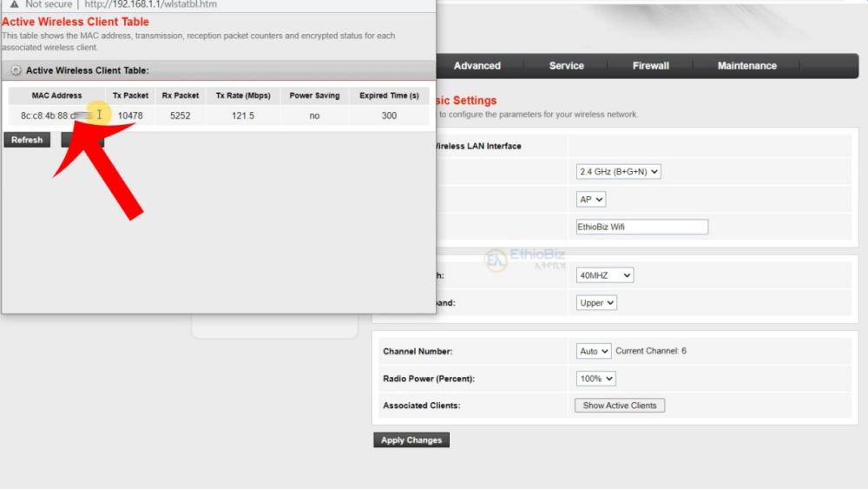Expand the 2.4 GHz (B+G+N) band dropdown
This screenshot has height=489, width=868.
(618, 172)
